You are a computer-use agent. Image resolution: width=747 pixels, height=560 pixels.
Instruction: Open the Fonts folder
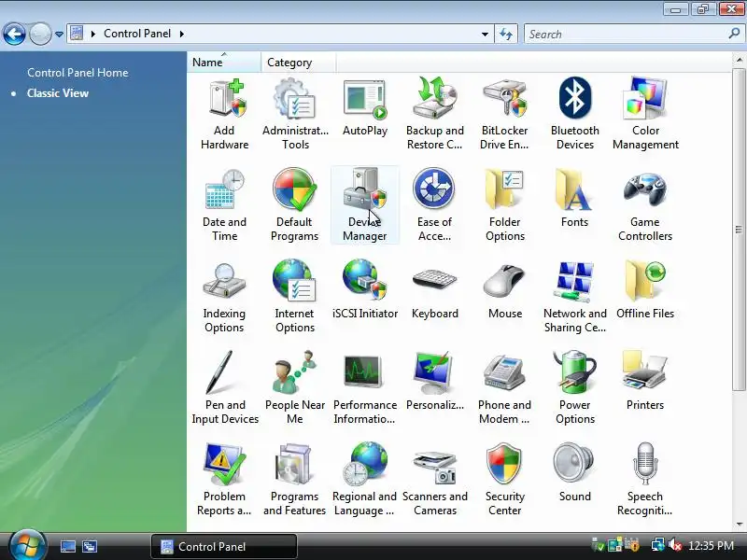point(575,199)
